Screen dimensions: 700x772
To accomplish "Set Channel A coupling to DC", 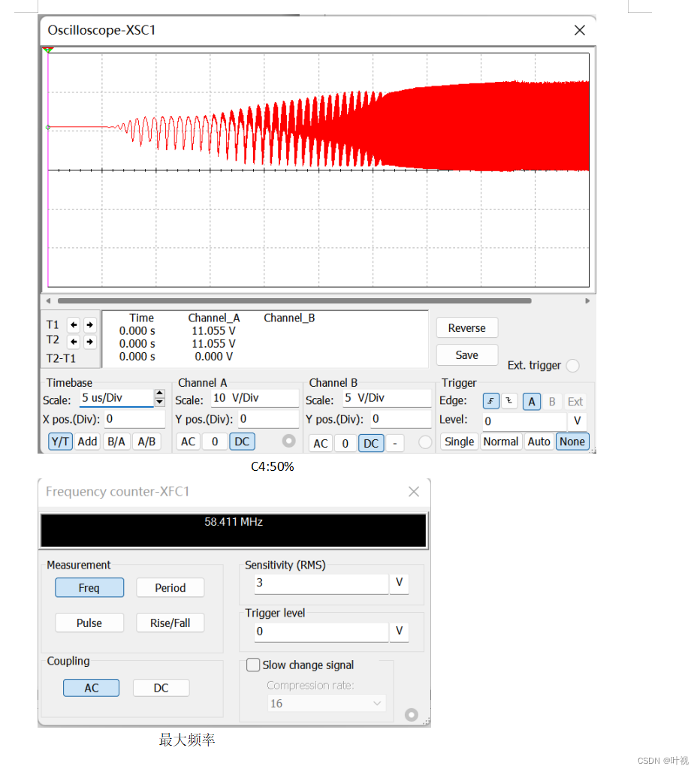I will 242,442.
